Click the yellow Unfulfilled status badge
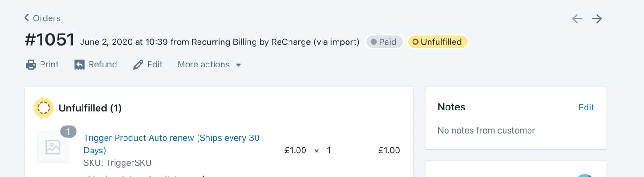The height and width of the screenshot is (177, 644). point(438,42)
